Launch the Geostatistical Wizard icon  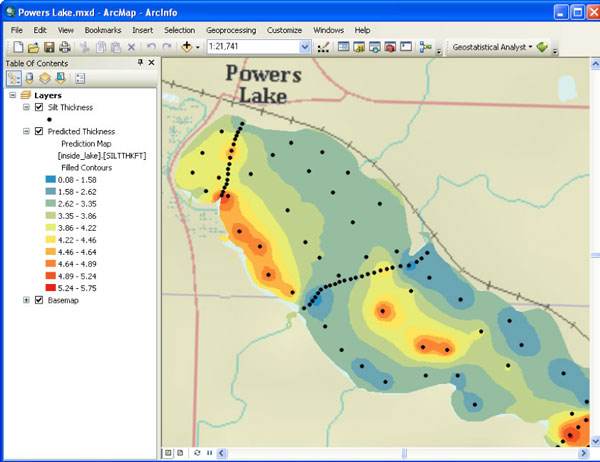(542, 47)
